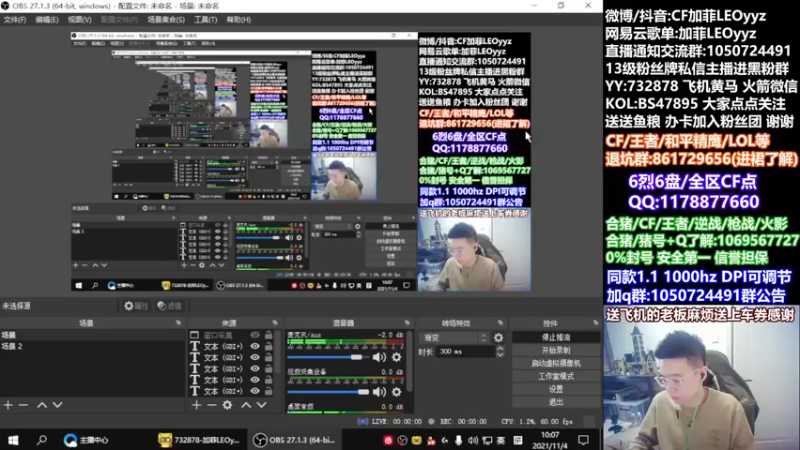This screenshot has width=800, height=450.
Task: Open the Windows Start menu
Action: tap(13, 440)
